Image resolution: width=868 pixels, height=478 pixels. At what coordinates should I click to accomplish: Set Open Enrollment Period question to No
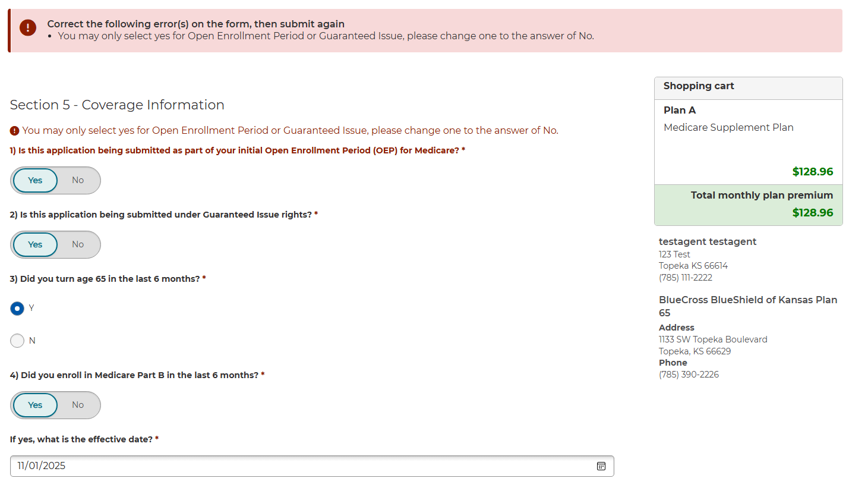[x=78, y=180]
